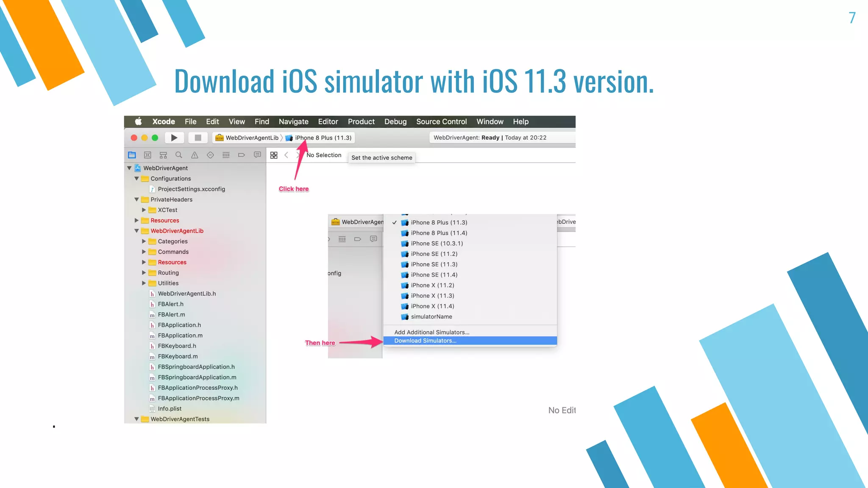
Task: Open FBApplicationProcessProxy.h file
Action: pyautogui.click(x=193, y=388)
